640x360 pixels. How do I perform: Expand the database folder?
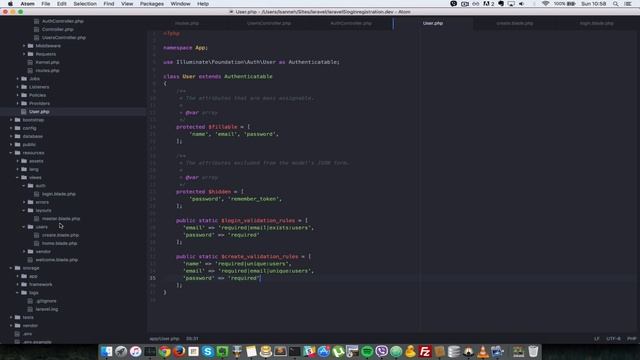point(11,136)
